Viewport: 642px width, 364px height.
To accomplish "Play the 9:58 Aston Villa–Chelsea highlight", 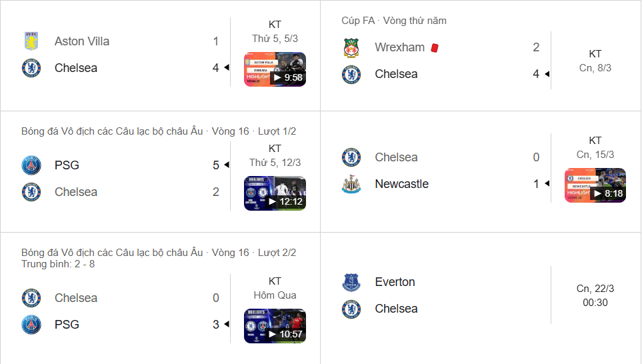I will 275,69.
